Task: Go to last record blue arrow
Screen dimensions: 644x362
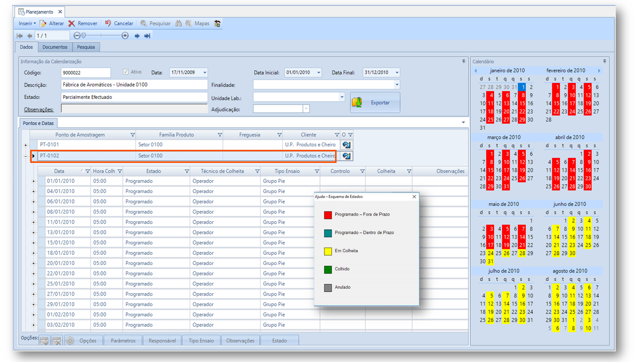Action: [147, 36]
